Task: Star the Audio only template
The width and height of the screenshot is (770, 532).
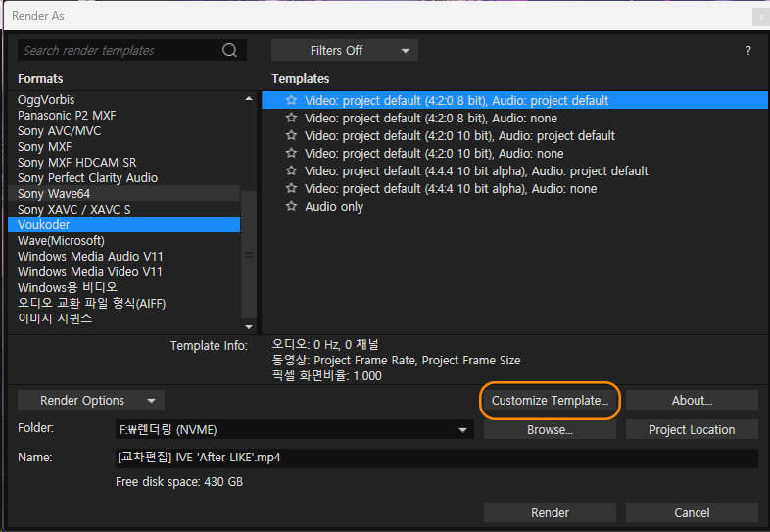Action: (291, 207)
